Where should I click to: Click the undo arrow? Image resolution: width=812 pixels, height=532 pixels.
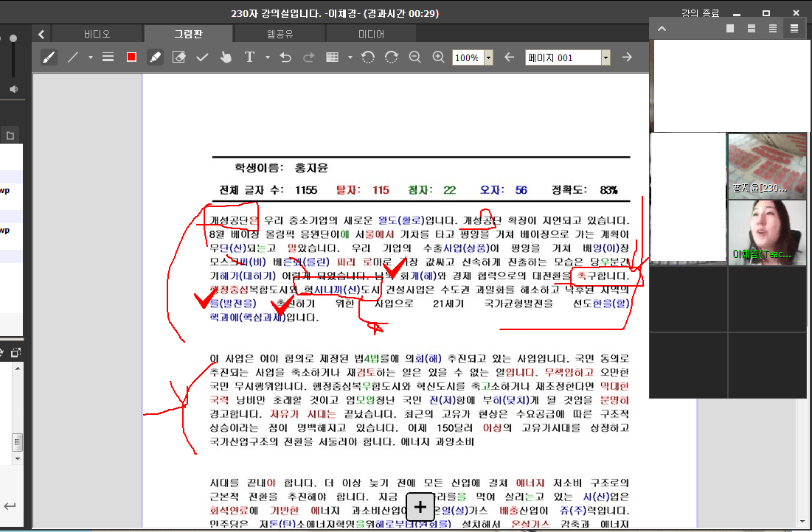coord(285,57)
